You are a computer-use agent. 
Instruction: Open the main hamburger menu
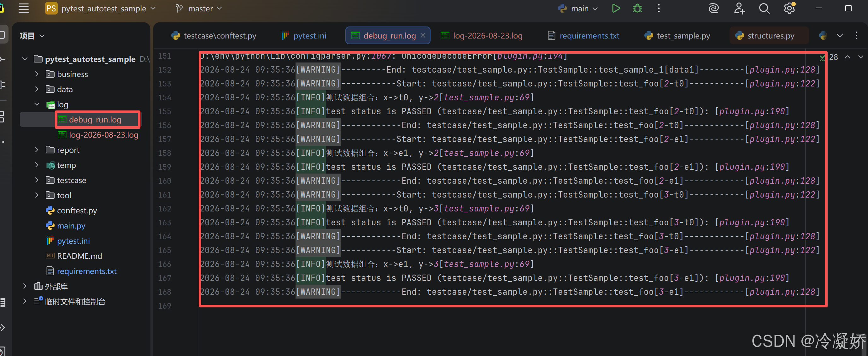click(x=23, y=9)
